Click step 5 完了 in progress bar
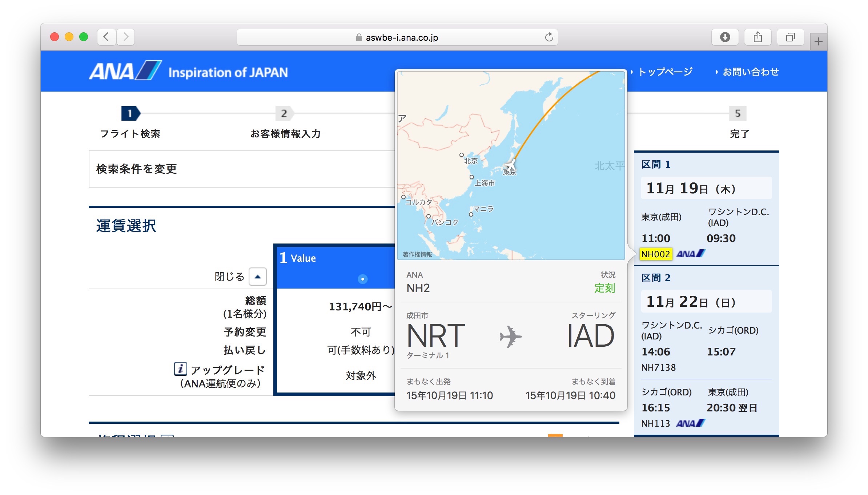The height and width of the screenshot is (495, 868). click(738, 114)
